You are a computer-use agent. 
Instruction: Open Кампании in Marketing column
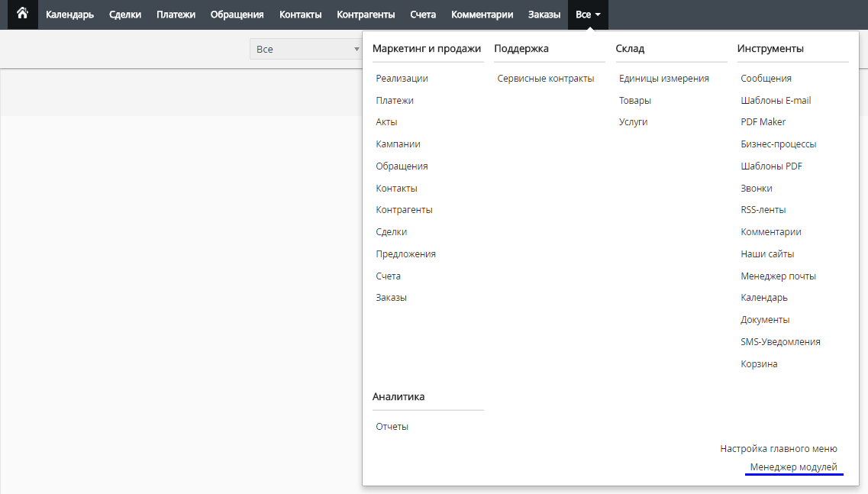pyautogui.click(x=398, y=144)
